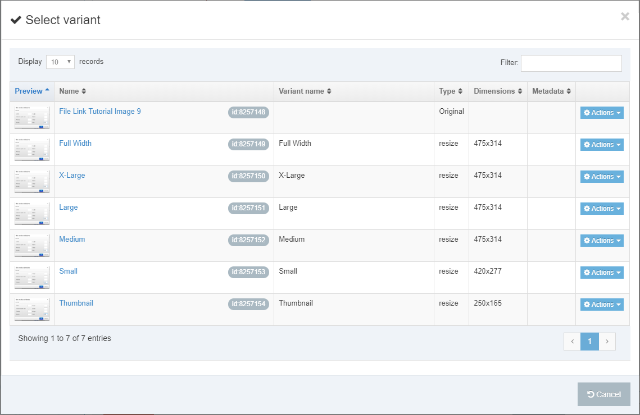Click preview thumbnail in Thumbnail row
Screen dimensions: 640x415
(x=32, y=309)
